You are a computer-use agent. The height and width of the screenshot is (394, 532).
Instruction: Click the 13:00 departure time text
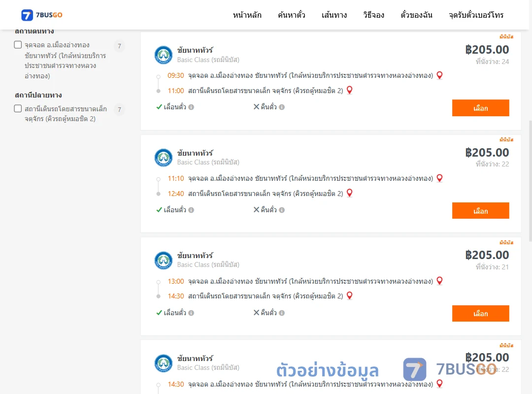pos(176,281)
